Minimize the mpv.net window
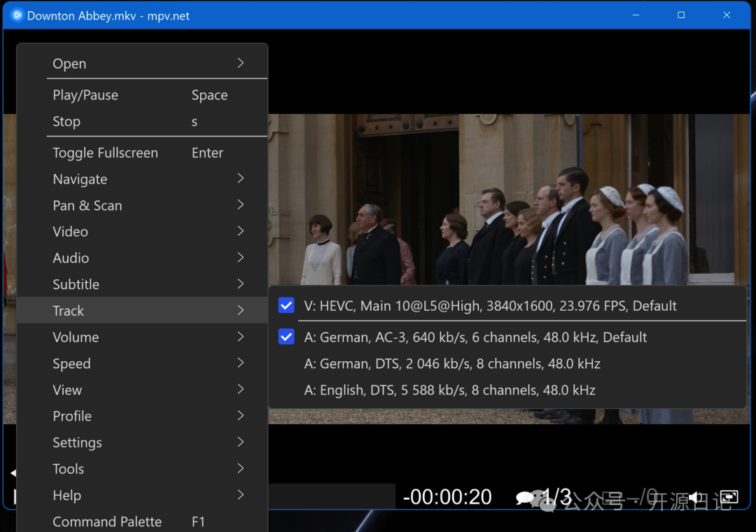Viewport: 756px width, 532px height. tap(636, 15)
